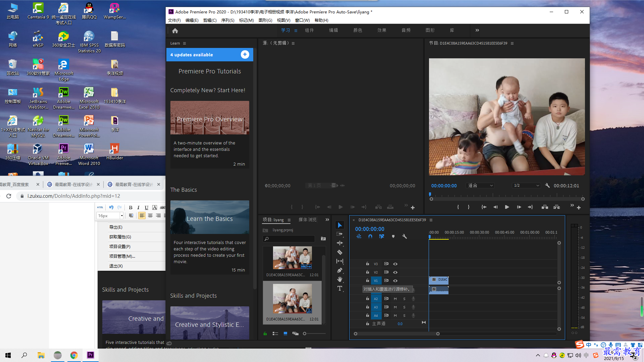Select the Ripple Edit tool
The image size is (644, 362).
coord(340,243)
